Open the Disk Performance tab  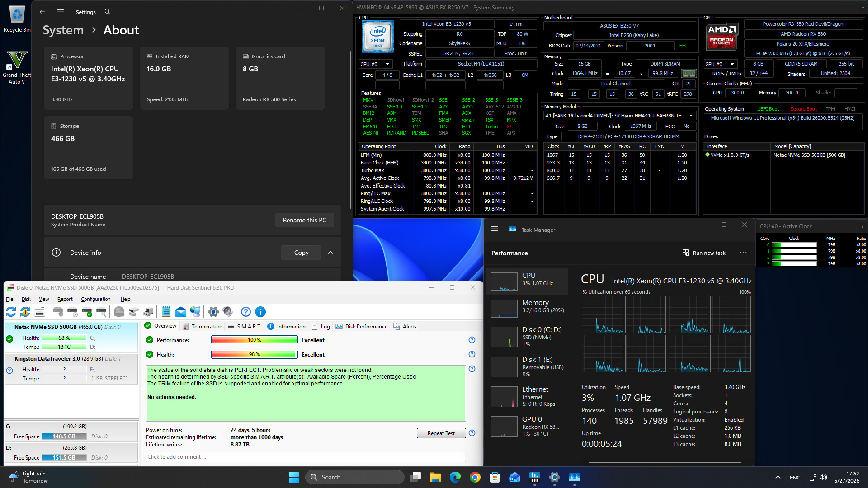(x=362, y=326)
